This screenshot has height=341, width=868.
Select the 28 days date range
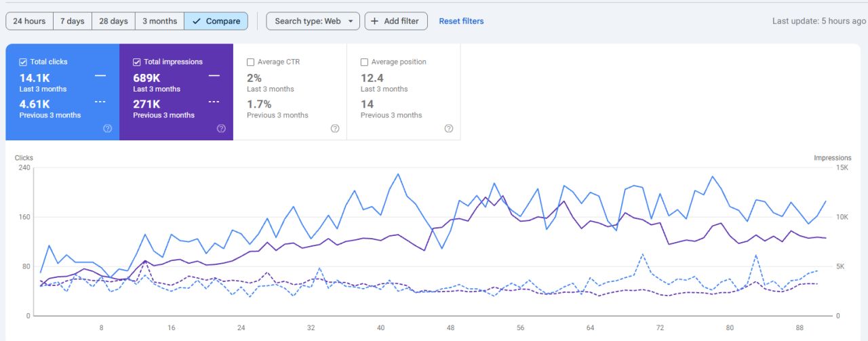pyautogui.click(x=113, y=21)
